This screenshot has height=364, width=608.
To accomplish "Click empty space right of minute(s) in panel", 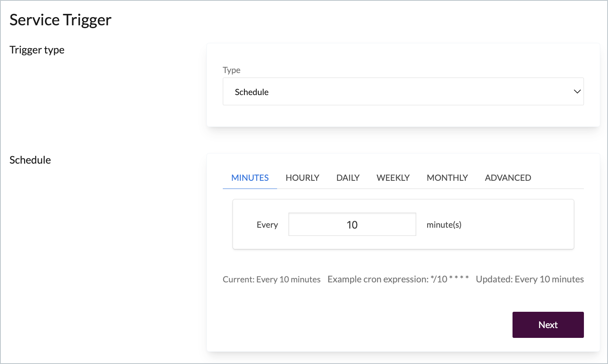I will pos(518,224).
